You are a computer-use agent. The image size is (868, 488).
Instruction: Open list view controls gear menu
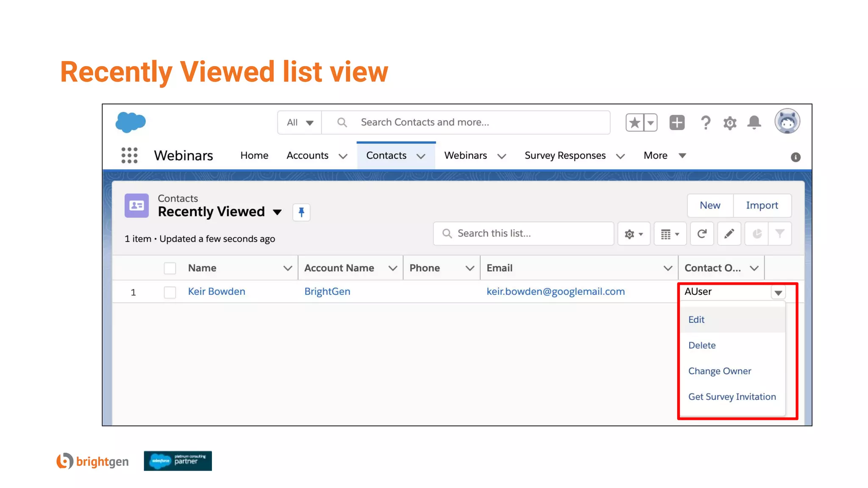click(x=634, y=234)
